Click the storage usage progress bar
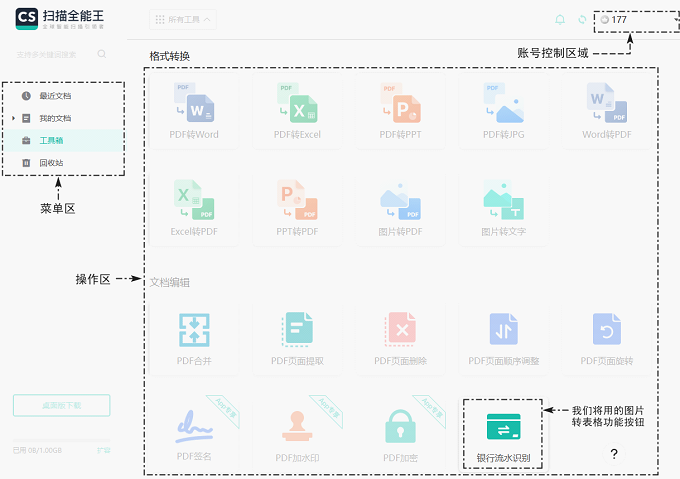 pyautogui.click(x=62, y=440)
